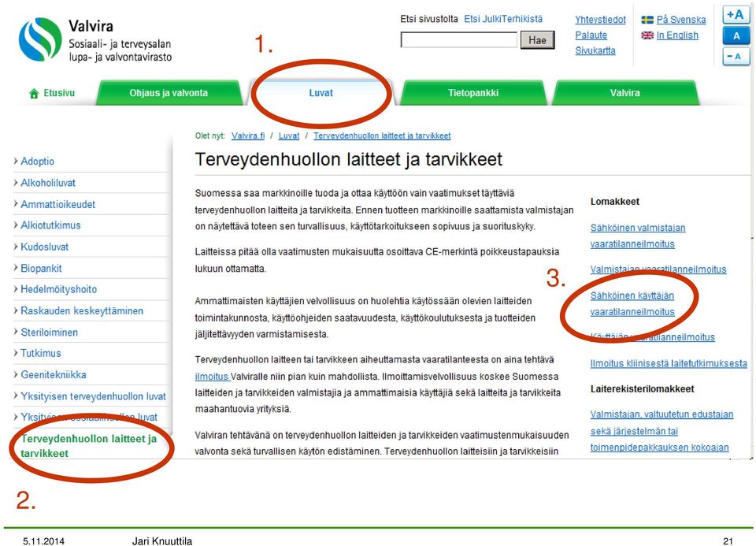Image resolution: width=756 pixels, height=546 pixels.
Task: Open Valmistajan vaaratilanneilmoitus form link
Action: (x=658, y=269)
